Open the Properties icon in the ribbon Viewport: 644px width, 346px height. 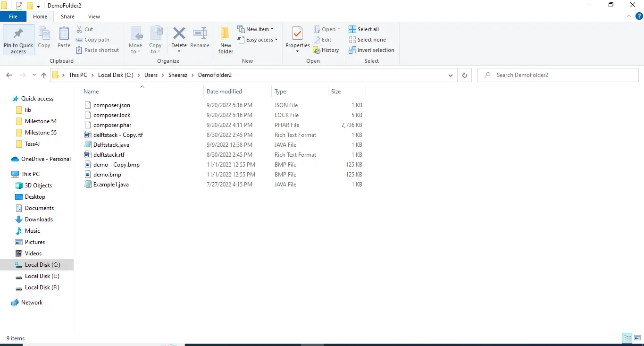[x=297, y=34]
